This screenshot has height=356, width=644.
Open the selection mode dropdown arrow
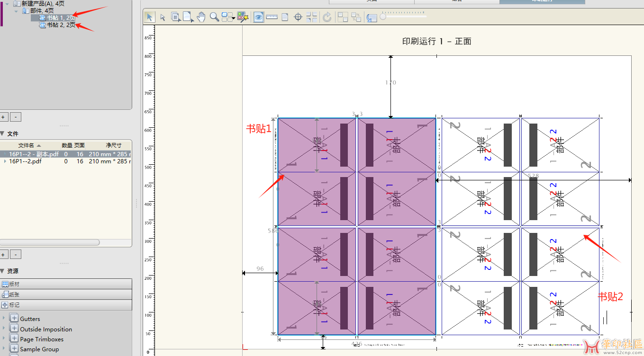coord(234,18)
